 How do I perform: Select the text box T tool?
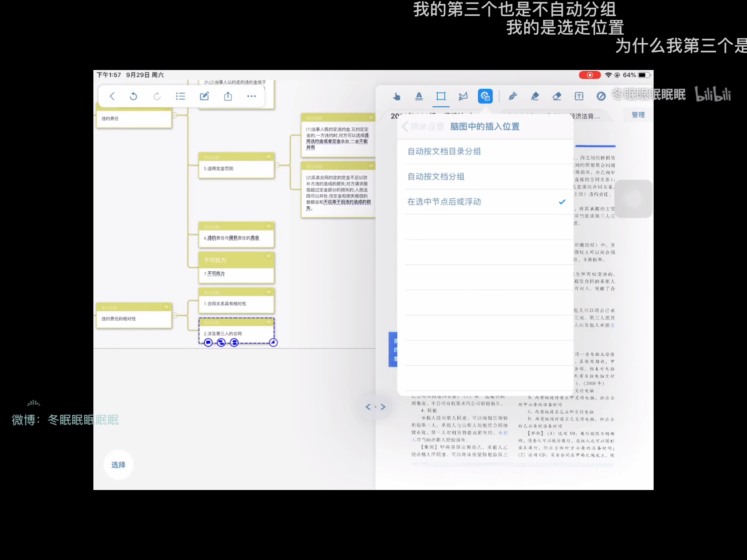point(579,96)
